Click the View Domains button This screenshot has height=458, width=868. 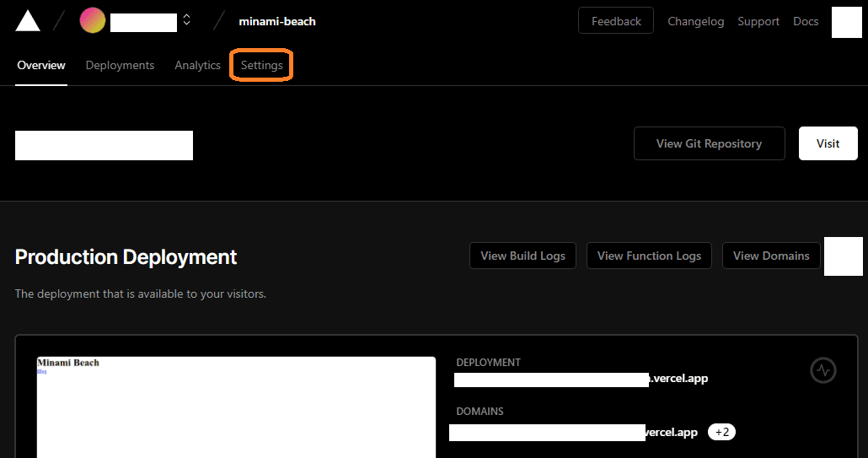pyautogui.click(x=771, y=256)
